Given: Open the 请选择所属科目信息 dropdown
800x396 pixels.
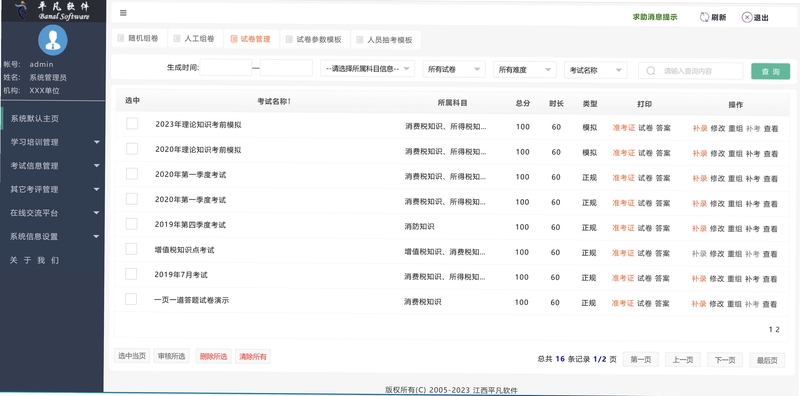Looking at the screenshot, I should pos(367,69).
